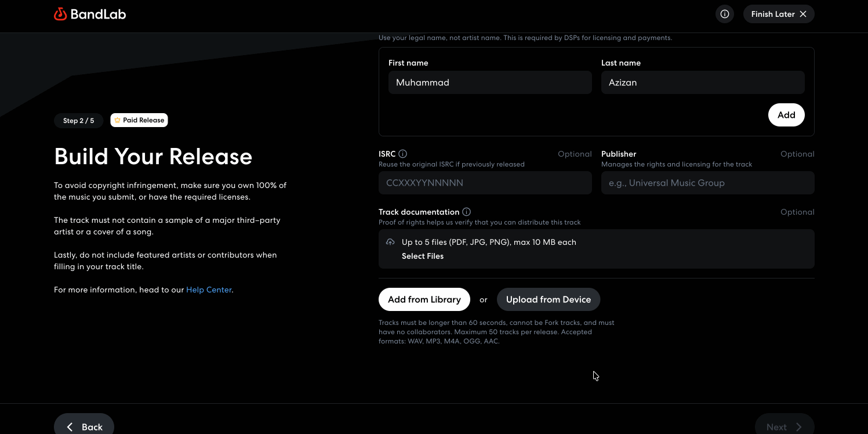This screenshot has height=434, width=868.
Task: Choose Upload from Device
Action: (x=549, y=299)
